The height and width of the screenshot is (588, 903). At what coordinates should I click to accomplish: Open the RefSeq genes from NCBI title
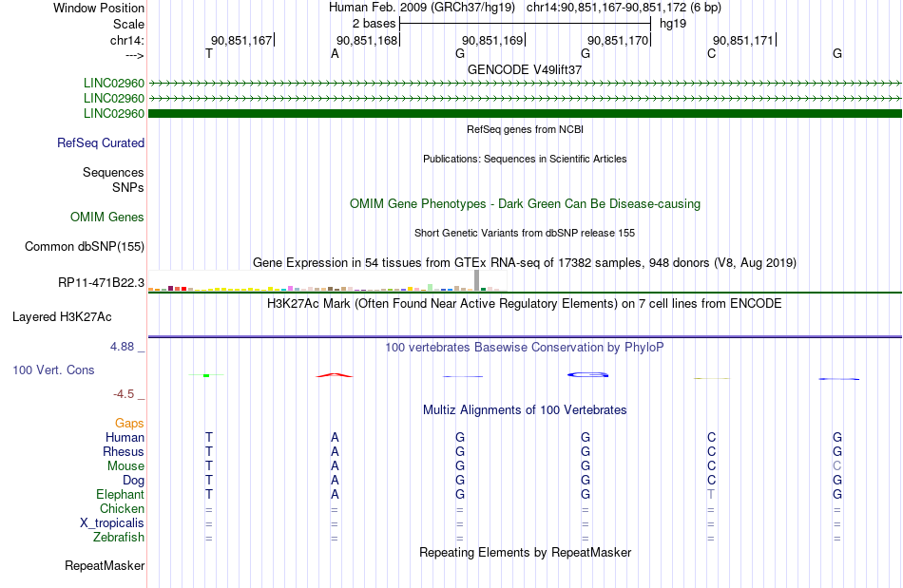coord(525,129)
